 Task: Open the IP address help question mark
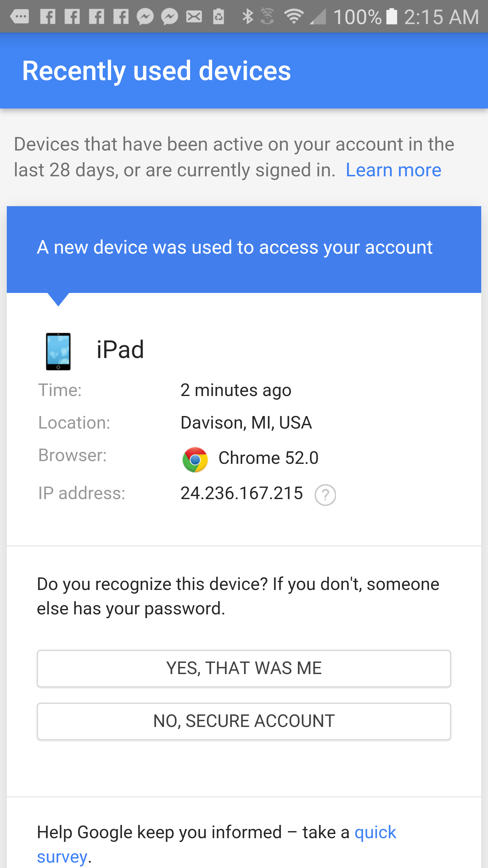pyautogui.click(x=325, y=495)
